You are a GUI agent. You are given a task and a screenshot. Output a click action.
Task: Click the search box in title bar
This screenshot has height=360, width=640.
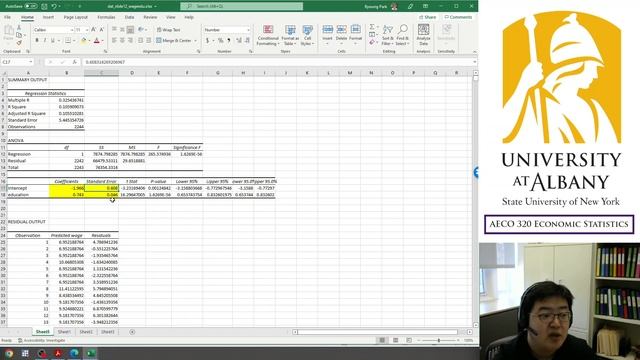[x=242, y=7]
